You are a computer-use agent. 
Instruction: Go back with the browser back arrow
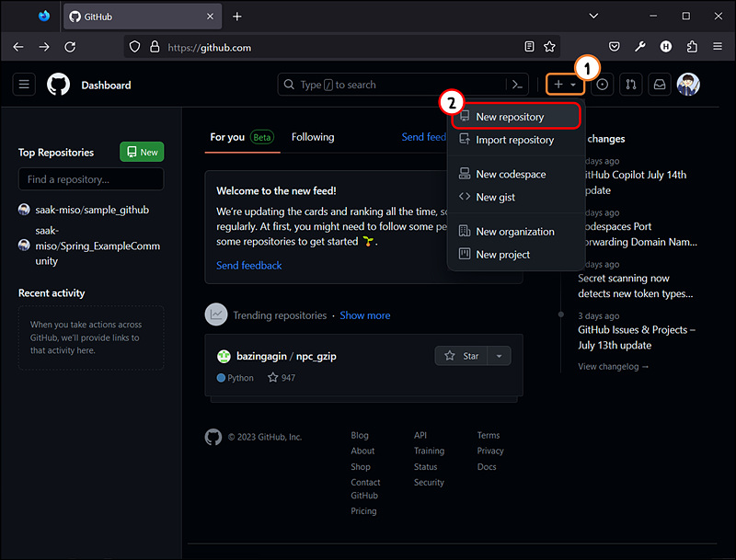[x=17, y=47]
